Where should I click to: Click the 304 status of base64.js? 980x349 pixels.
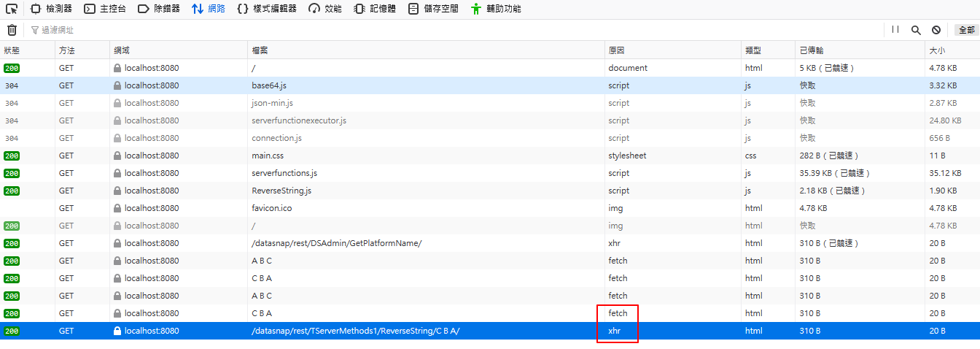tap(12, 85)
